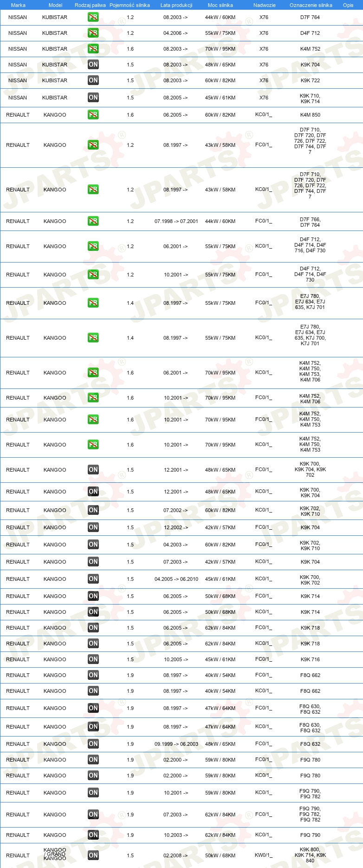This screenshot has width=363, height=868.
Task: Click power value 42kW / 57KM in 12.2002 row
Action: pos(220,527)
